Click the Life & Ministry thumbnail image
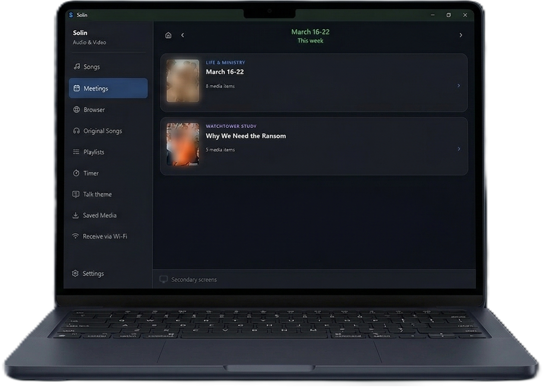Image resolution: width=545 pixels, height=392 pixels. pyautogui.click(x=183, y=81)
